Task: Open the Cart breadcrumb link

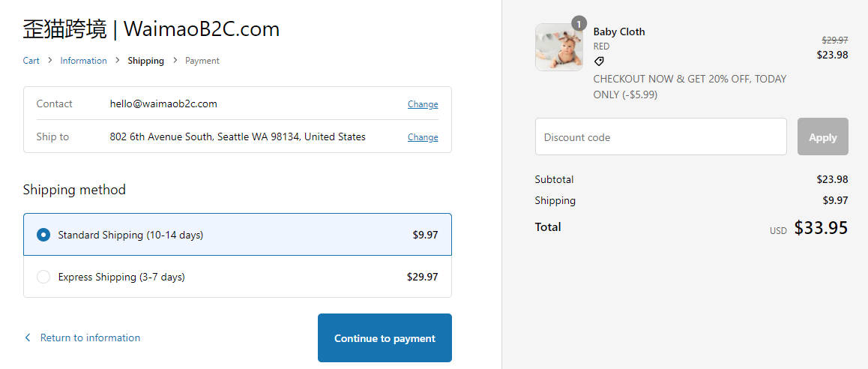Action: (31, 61)
